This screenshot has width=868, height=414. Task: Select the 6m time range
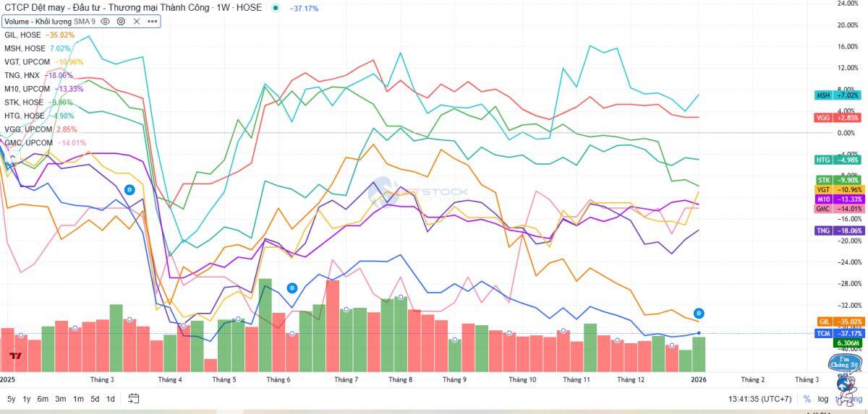tap(43, 399)
